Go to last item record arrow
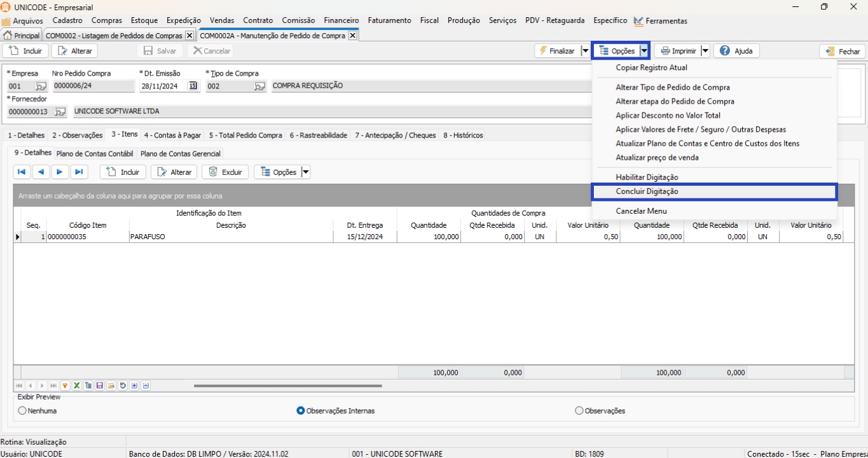This screenshot has width=868, height=458. pyautogui.click(x=79, y=172)
